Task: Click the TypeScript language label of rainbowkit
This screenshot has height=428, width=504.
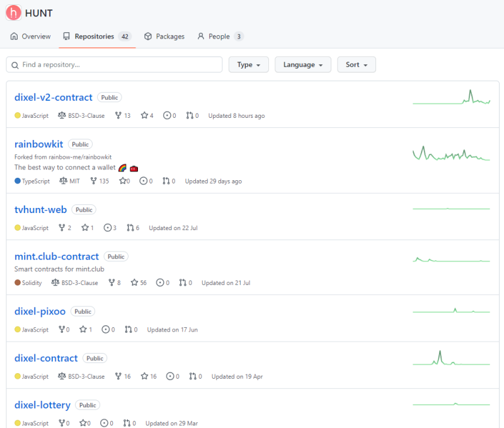Action: pyautogui.click(x=32, y=181)
